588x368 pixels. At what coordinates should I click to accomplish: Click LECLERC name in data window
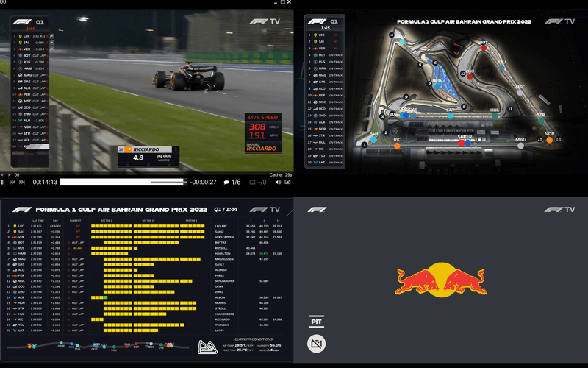coord(221,226)
